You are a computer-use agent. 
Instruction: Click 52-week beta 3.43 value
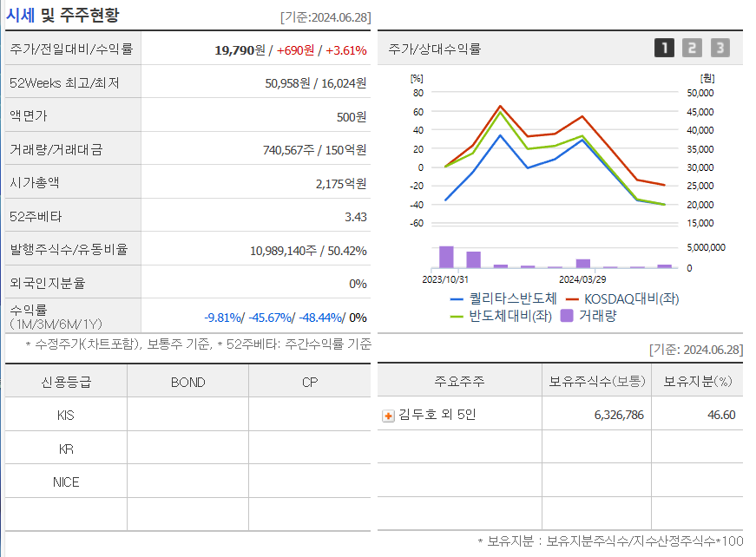[x=355, y=217]
